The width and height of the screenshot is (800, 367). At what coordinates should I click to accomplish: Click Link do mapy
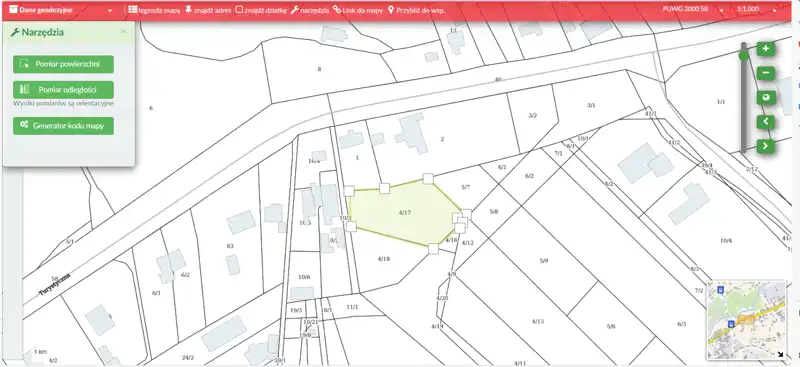coord(358,10)
